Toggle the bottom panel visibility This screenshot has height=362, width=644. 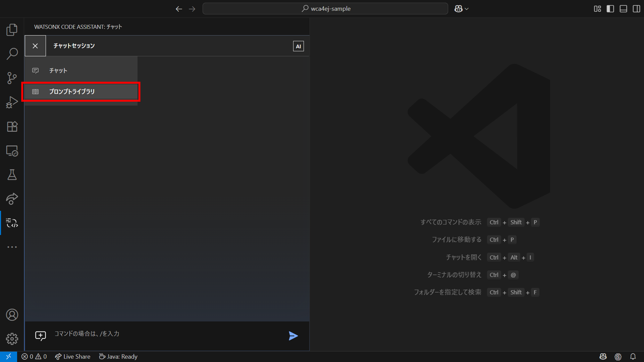(x=623, y=9)
